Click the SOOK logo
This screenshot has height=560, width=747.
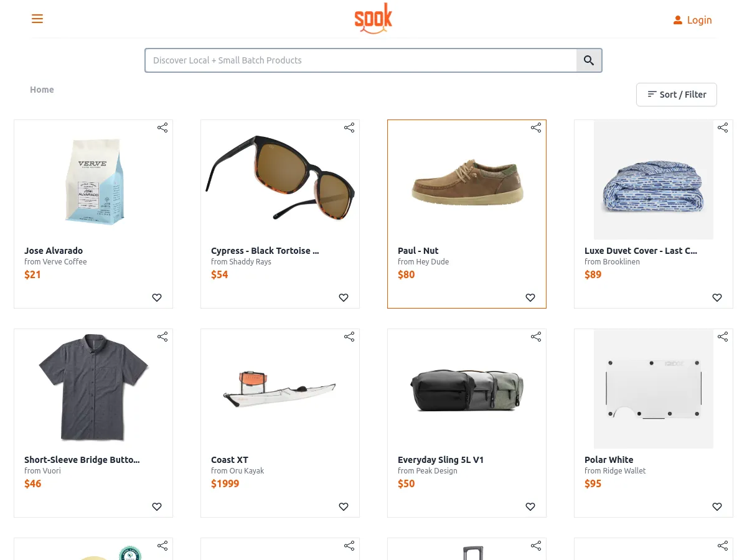pyautogui.click(x=373, y=18)
